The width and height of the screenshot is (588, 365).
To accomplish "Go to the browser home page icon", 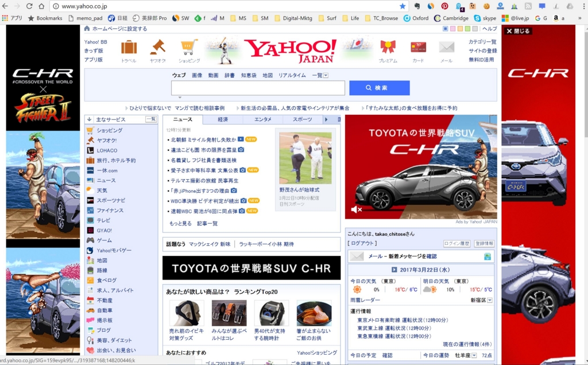I will (41, 6).
